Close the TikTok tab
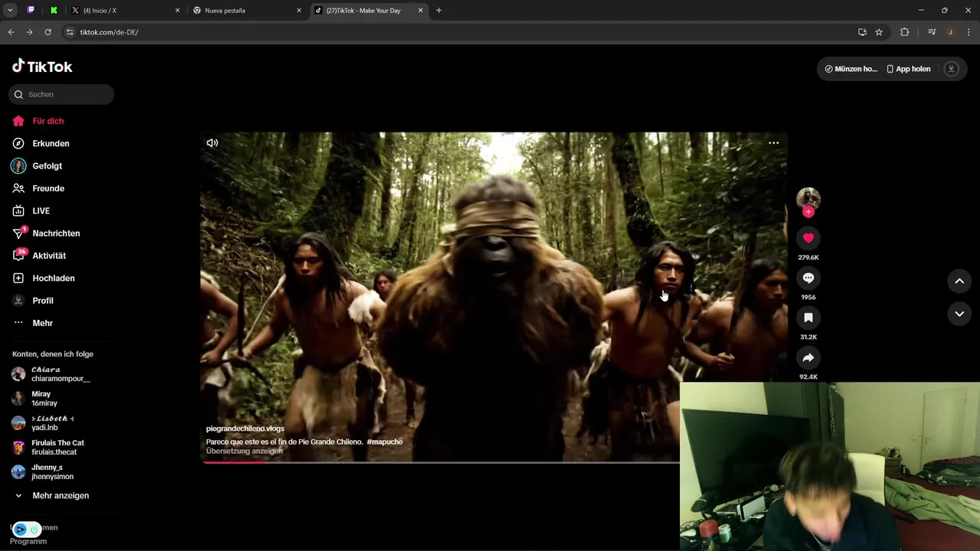The image size is (980, 551). tap(420, 11)
